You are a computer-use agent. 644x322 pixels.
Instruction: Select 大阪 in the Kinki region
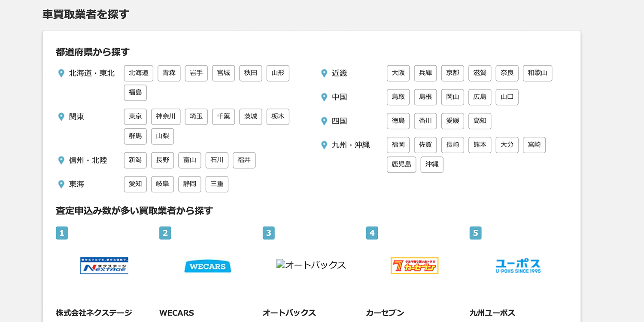pyautogui.click(x=398, y=73)
